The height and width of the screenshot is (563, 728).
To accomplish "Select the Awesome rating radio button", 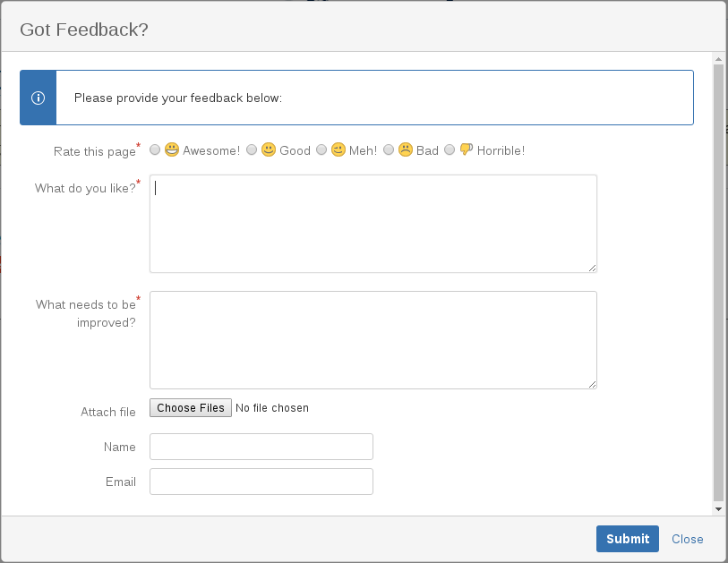I will (154, 149).
